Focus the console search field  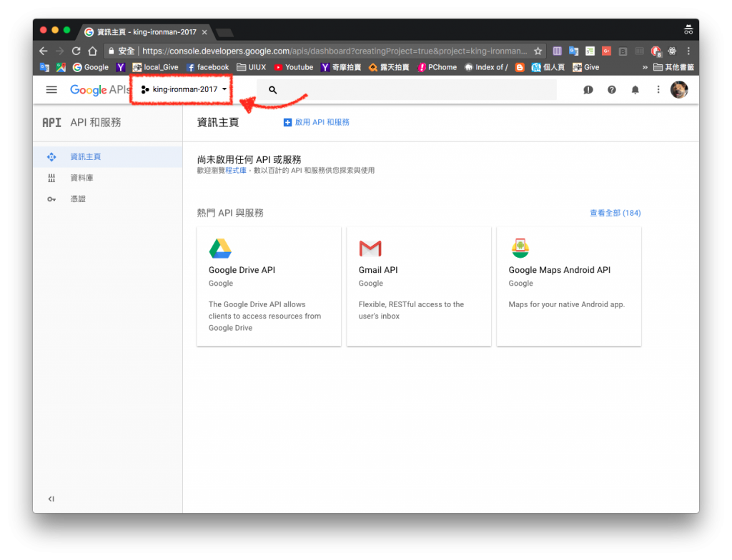pyautogui.click(x=407, y=89)
